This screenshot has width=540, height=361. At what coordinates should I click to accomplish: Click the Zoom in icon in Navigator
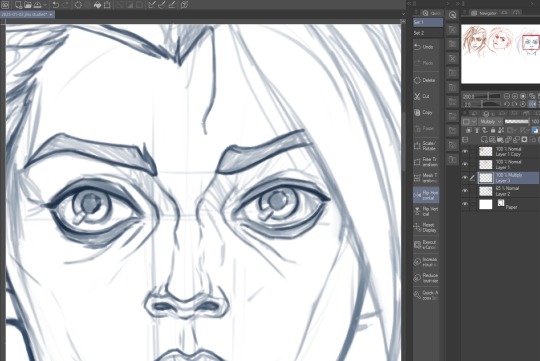pyautogui.click(x=515, y=96)
